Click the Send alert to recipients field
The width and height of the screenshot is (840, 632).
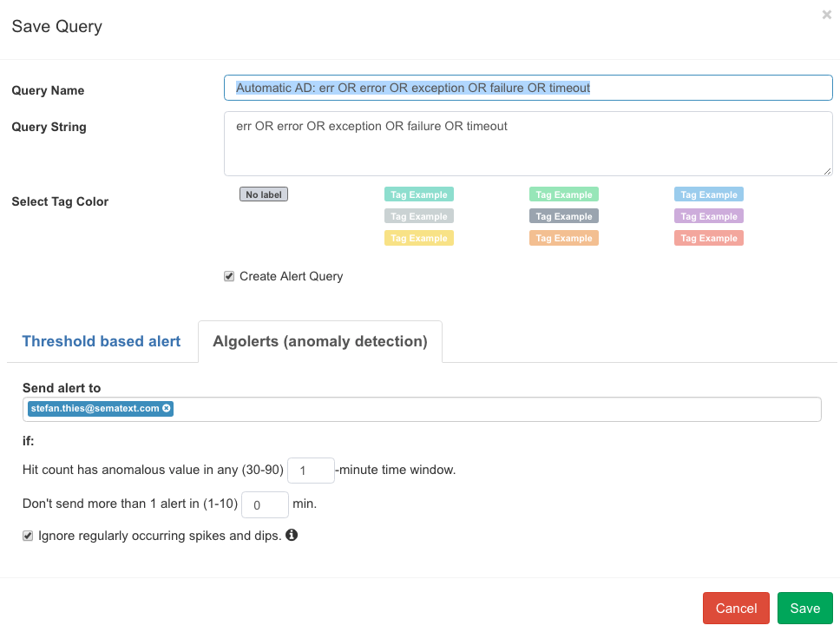[422, 410]
